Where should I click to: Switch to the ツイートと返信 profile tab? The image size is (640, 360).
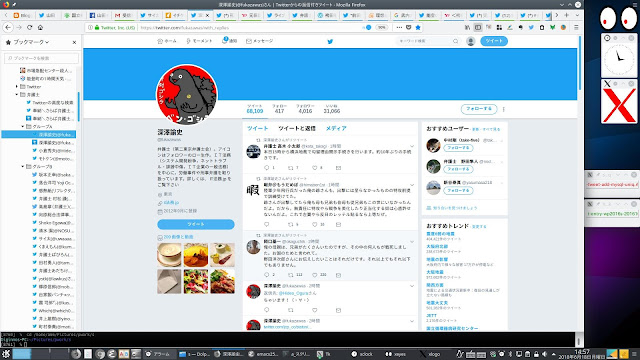click(x=297, y=129)
